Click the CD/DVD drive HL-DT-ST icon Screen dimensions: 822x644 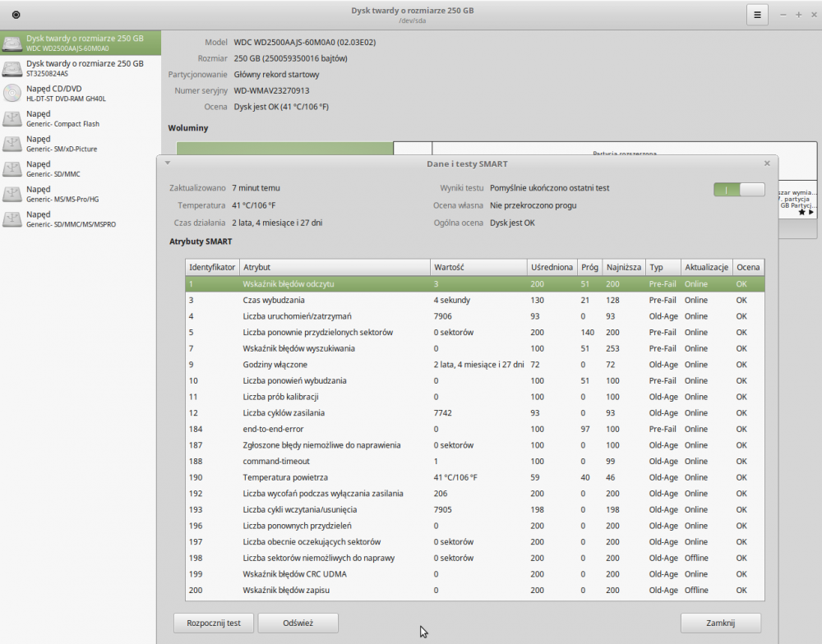pos(12,93)
